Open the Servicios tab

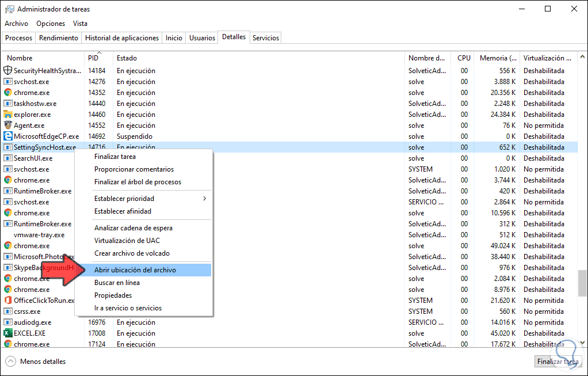coord(266,38)
